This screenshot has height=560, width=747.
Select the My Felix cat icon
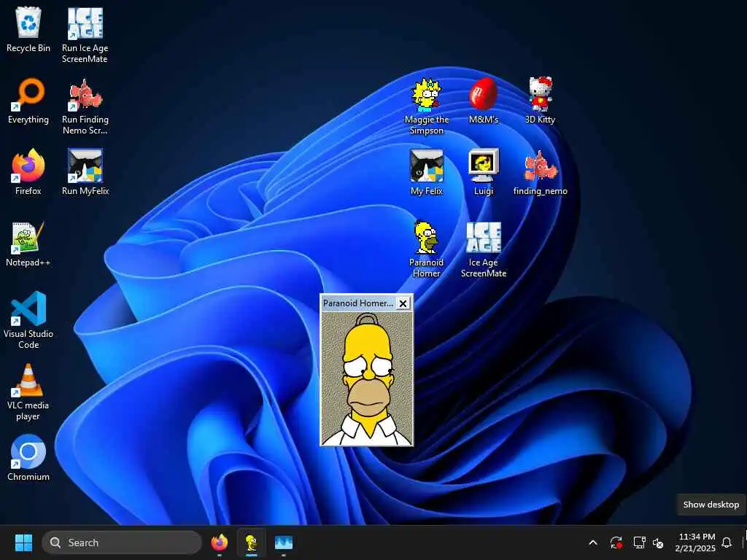click(x=426, y=172)
